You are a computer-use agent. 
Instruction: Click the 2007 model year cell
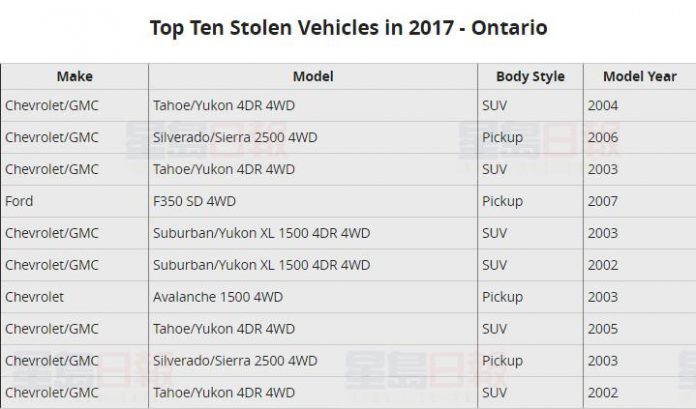pyautogui.click(x=640, y=201)
